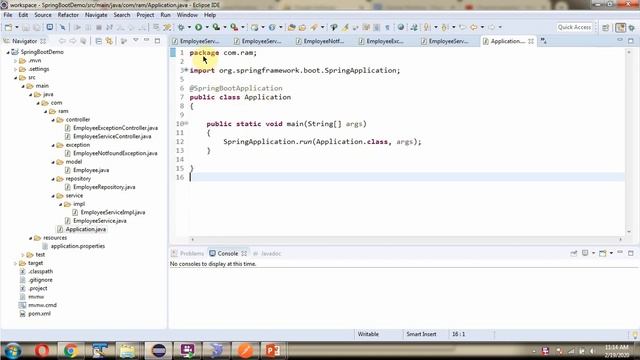The width and height of the screenshot is (640, 360).
Task: Open the Refactor menu
Action: tap(68, 15)
